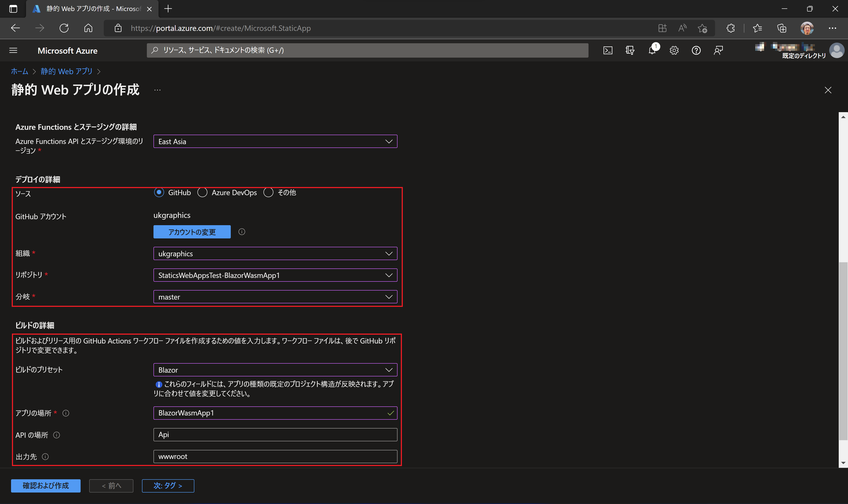Click the browser address bar URL
848x504 pixels.
[x=221, y=28]
